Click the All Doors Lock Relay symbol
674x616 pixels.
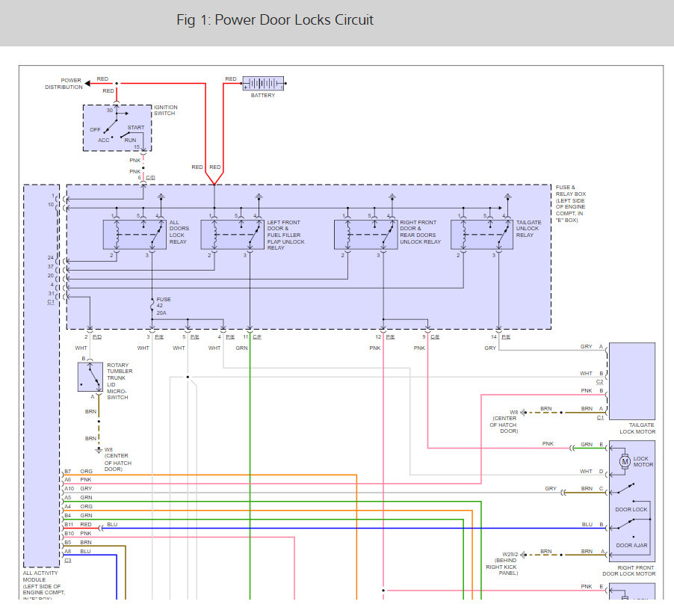click(x=135, y=234)
